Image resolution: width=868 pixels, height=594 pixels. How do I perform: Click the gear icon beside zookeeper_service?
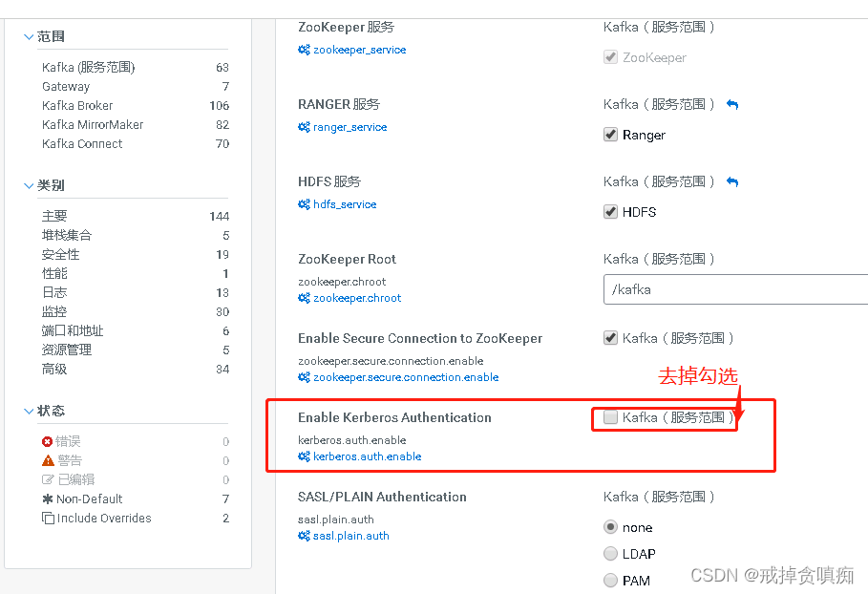[x=303, y=49]
